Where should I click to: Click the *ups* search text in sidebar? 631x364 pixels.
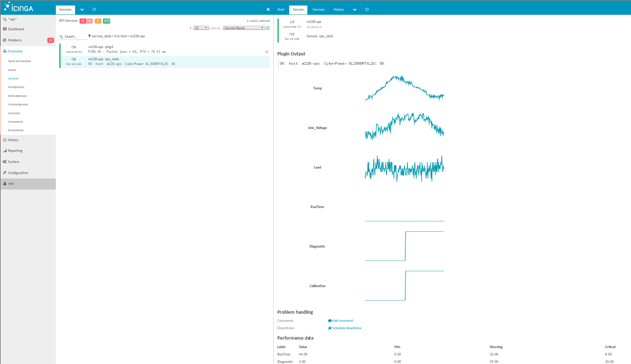pyautogui.click(x=13, y=19)
